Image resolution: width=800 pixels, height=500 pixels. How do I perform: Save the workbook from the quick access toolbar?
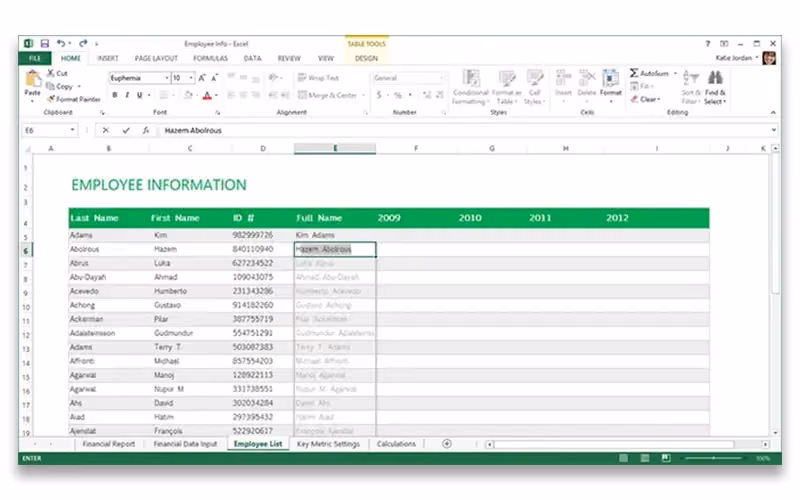pos(44,43)
